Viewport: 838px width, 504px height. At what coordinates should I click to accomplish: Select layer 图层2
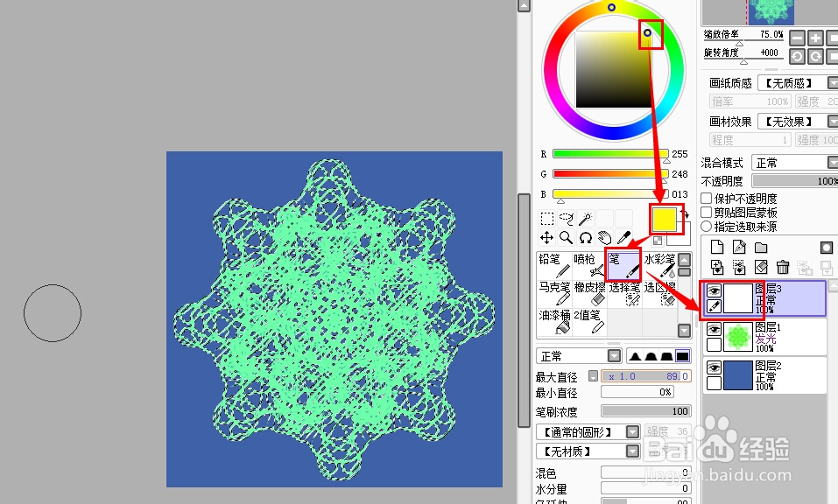point(764,375)
